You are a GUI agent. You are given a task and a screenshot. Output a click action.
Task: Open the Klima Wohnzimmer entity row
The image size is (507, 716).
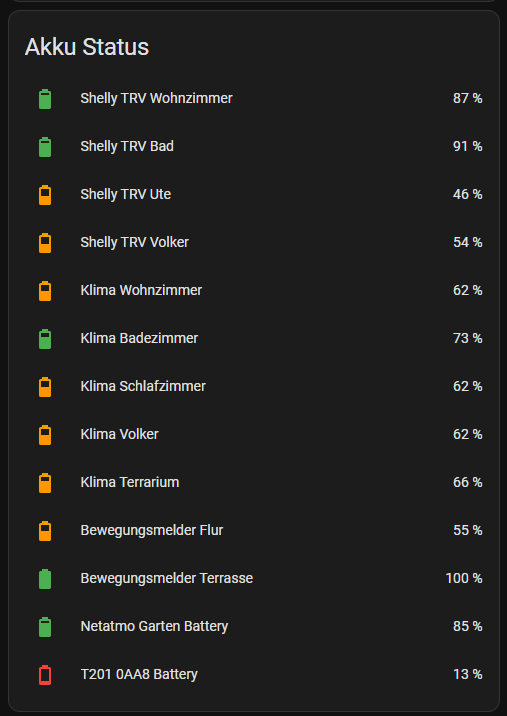click(254, 290)
